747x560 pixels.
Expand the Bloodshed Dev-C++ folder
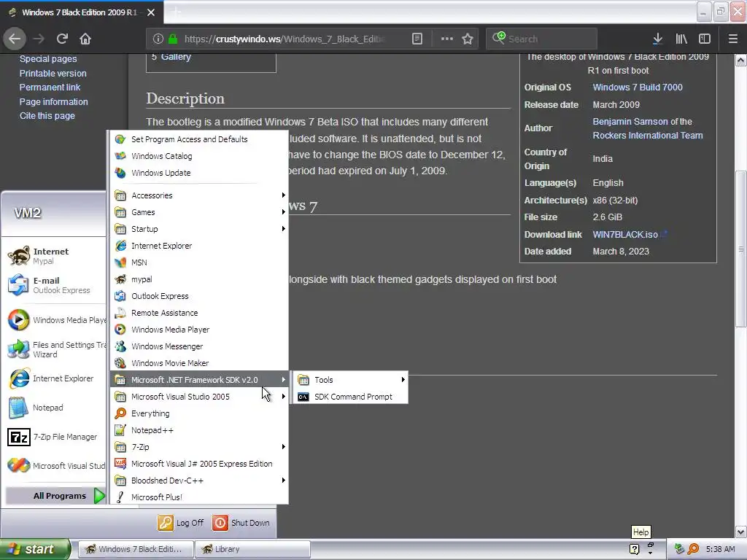click(x=198, y=481)
